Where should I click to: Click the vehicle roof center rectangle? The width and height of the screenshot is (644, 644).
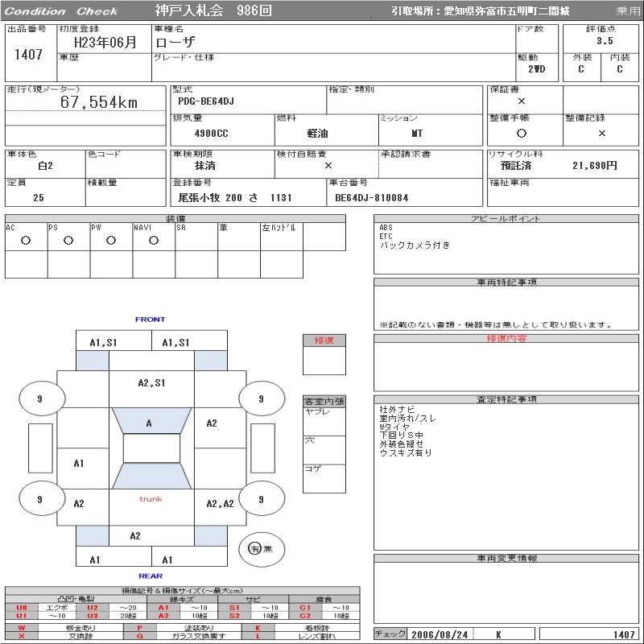pos(151,448)
